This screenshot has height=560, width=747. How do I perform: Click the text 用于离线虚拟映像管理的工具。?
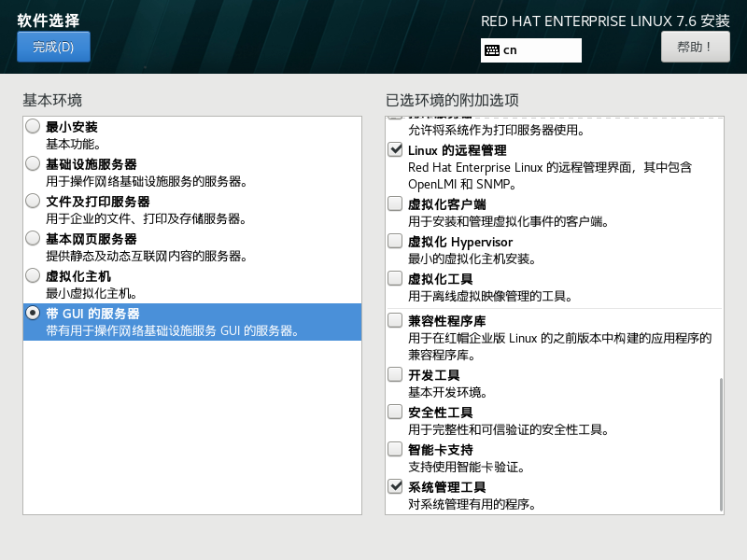pos(490,296)
